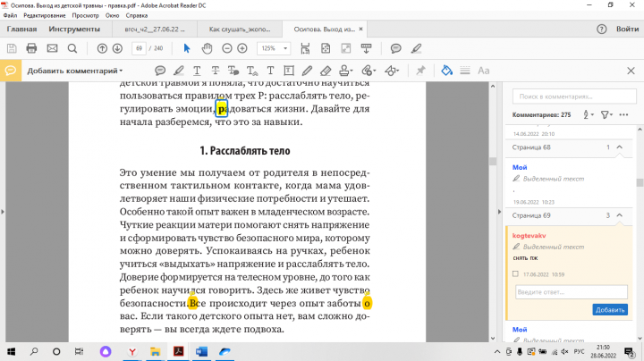This screenshot has width=644, height=361.
Task: Open the Справка menu
Action: pos(137,15)
